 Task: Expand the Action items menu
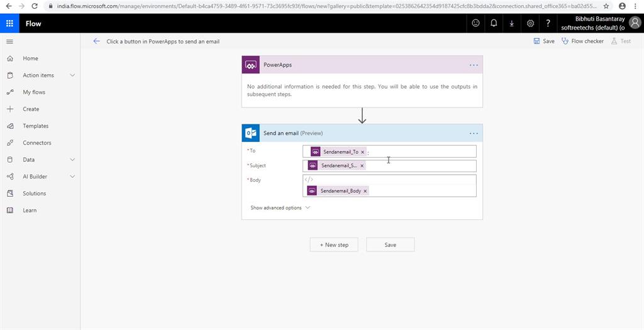(x=72, y=75)
